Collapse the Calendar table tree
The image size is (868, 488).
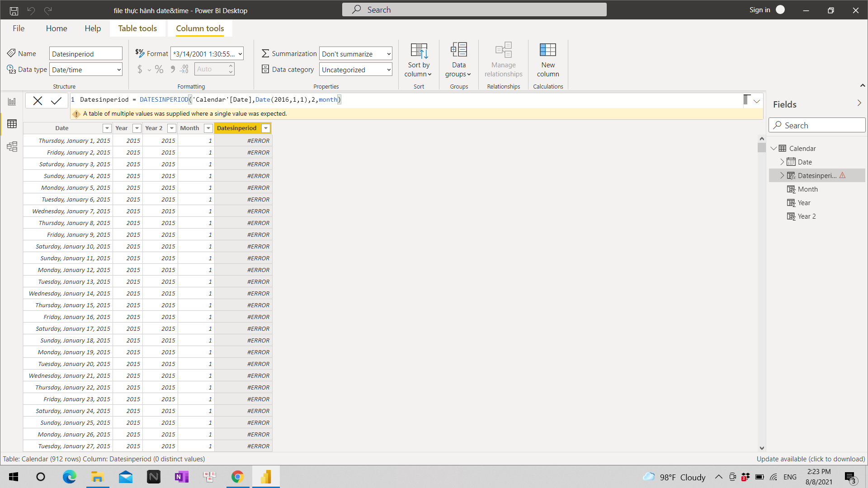774,148
